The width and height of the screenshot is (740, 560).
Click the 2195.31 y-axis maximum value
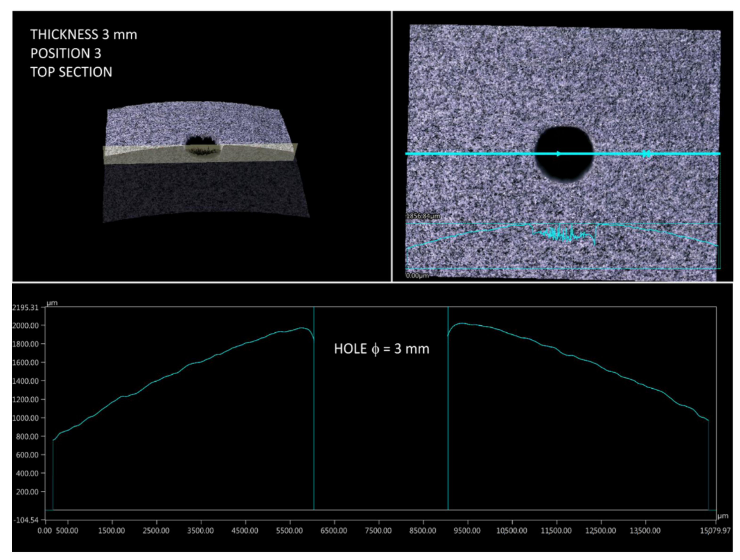25,308
